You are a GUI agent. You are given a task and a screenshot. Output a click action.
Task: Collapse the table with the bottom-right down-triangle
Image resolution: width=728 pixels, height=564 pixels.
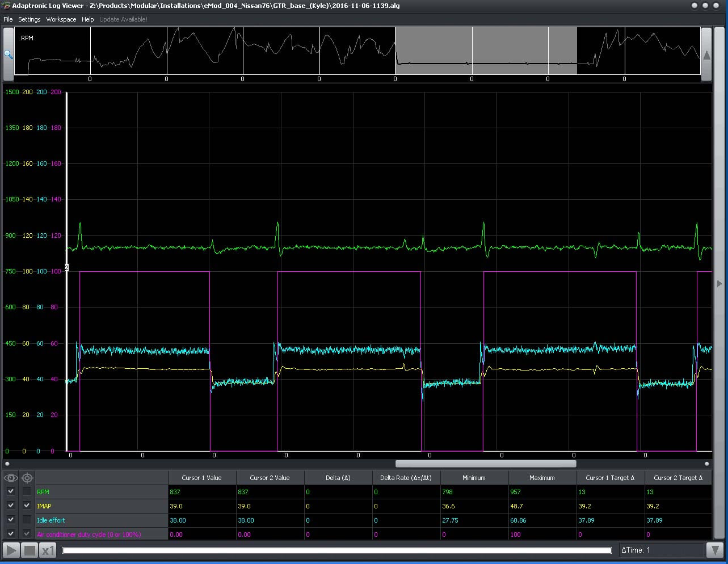714,550
